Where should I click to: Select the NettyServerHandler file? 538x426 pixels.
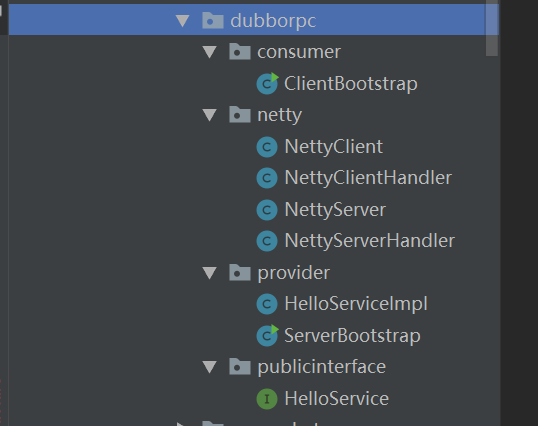tap(370, 241)
